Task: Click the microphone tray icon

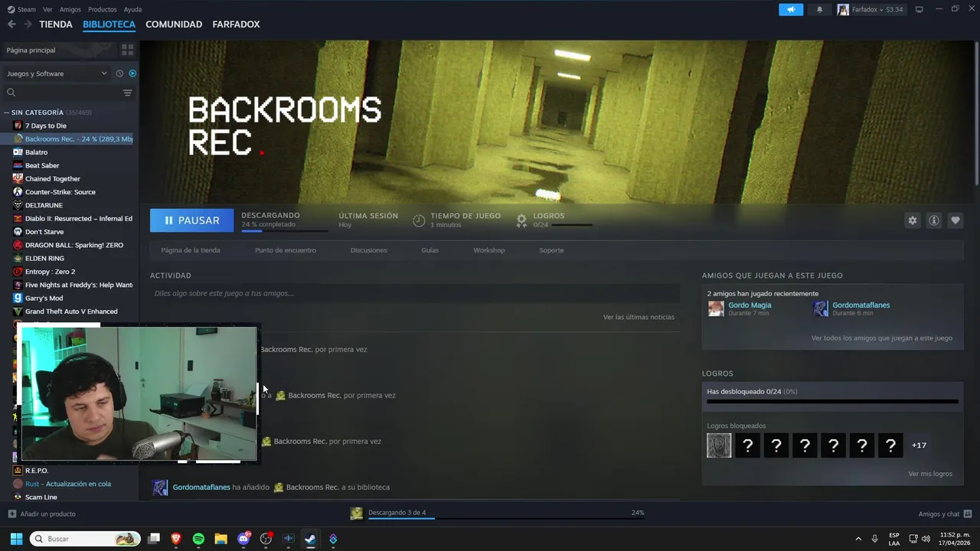Action: (x=874, y=539)
